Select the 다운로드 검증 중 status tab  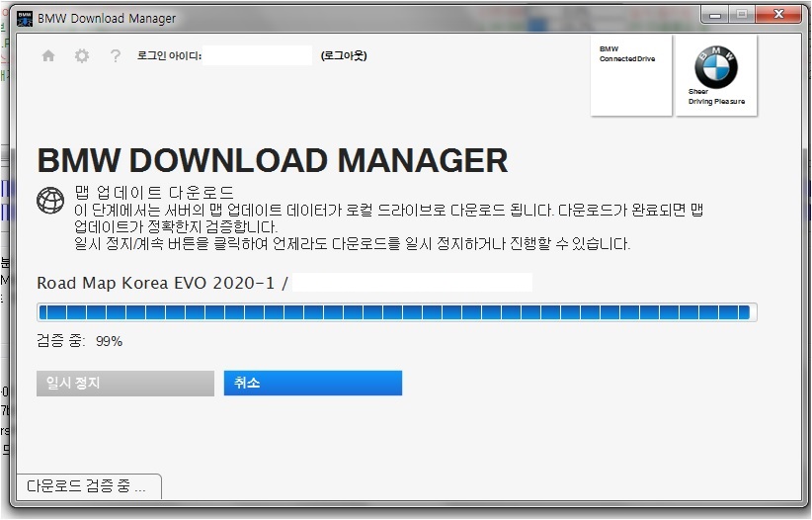(x=89, y=486)
